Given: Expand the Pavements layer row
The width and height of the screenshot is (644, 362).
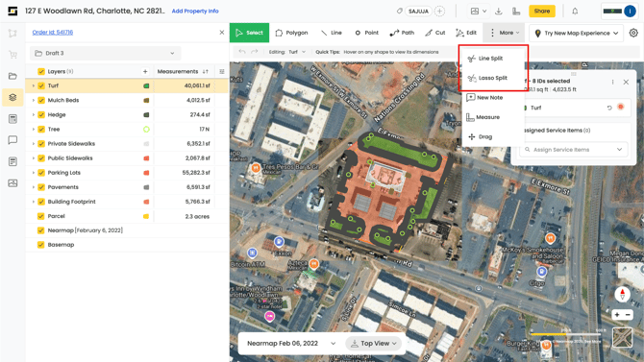Looking at the screenshot, I should tap(34, 187).
